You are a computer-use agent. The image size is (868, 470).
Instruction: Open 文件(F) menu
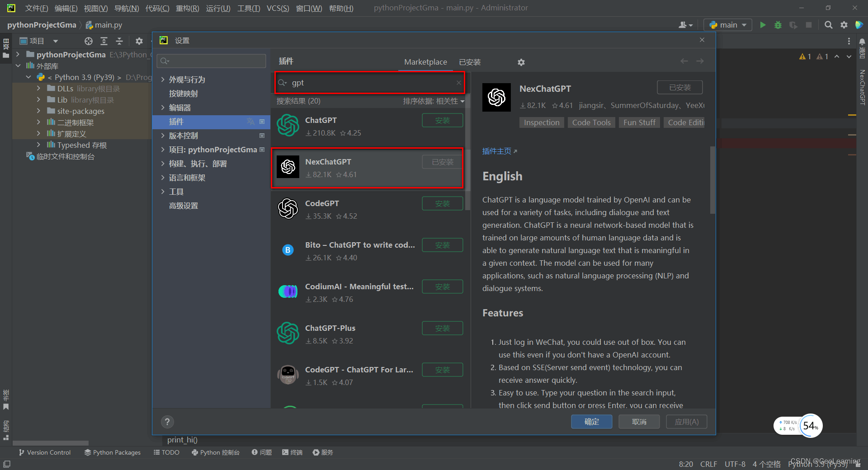(37, 8)
